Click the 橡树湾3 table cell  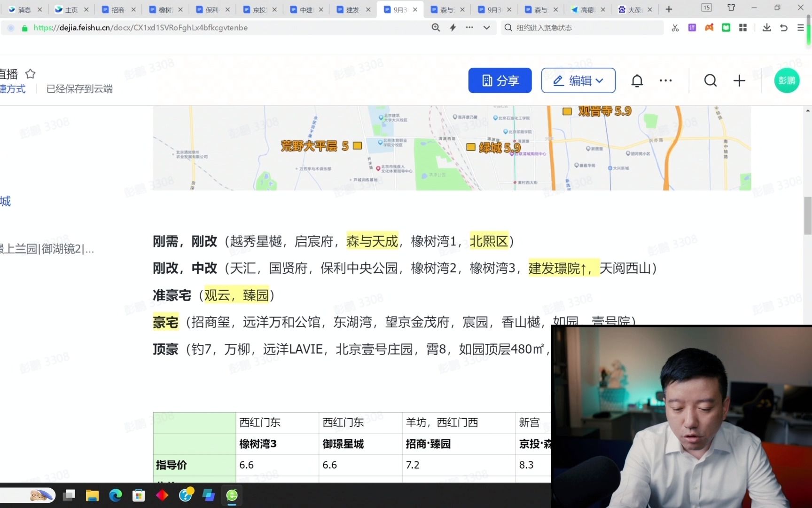click(x=277, y=444)
